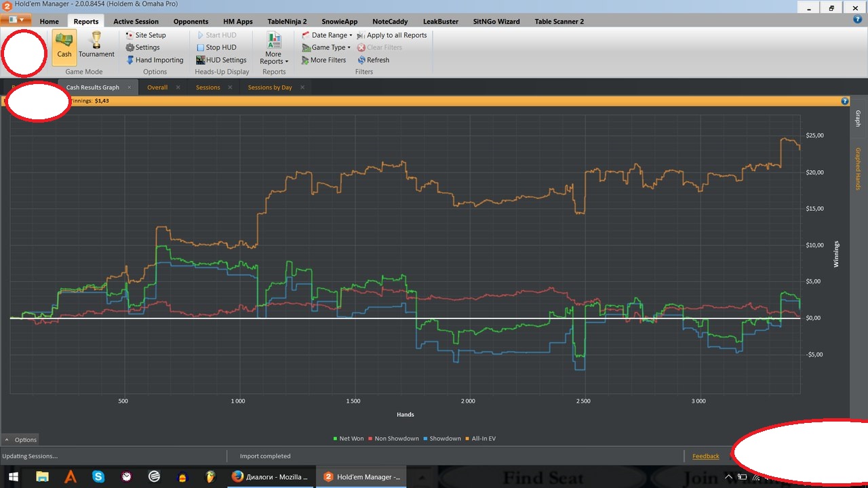Close the Sessions by Day tab
This screenshot has width=868, height=488.
click(302, 87)
